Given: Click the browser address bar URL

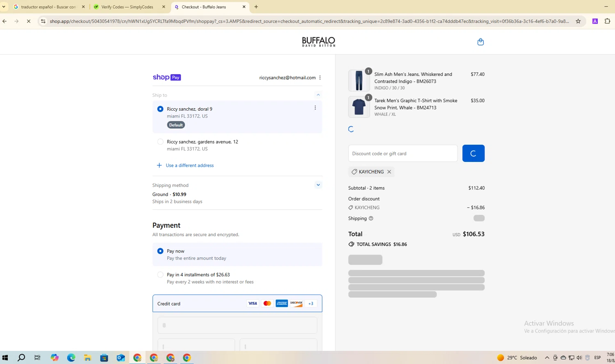Looking at the screenshot, I should coord(310,21).
